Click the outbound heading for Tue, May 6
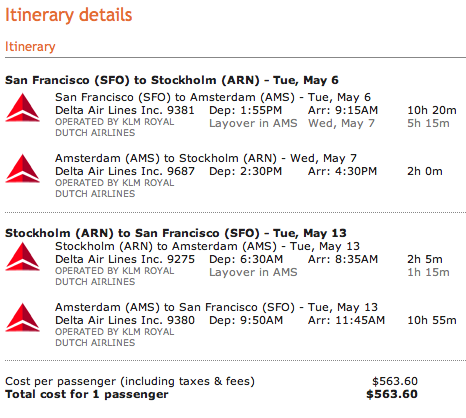466x418 pixels. coord(172,80)
